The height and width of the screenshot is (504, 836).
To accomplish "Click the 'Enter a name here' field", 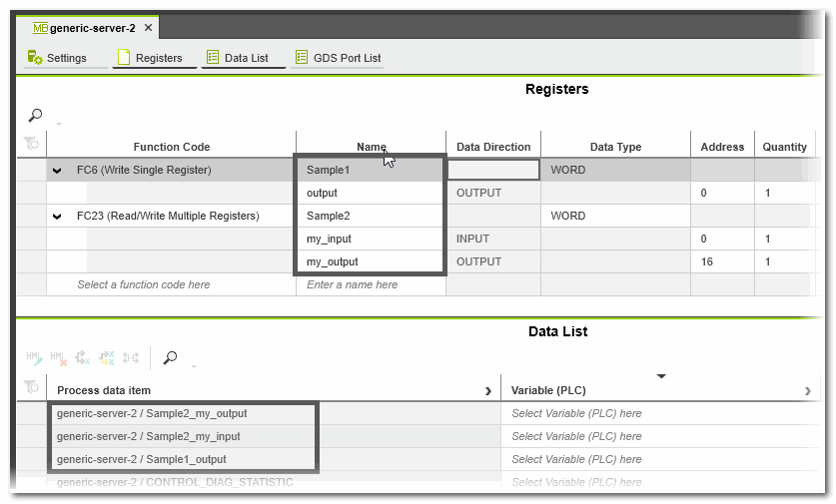I will click(352, 284).
